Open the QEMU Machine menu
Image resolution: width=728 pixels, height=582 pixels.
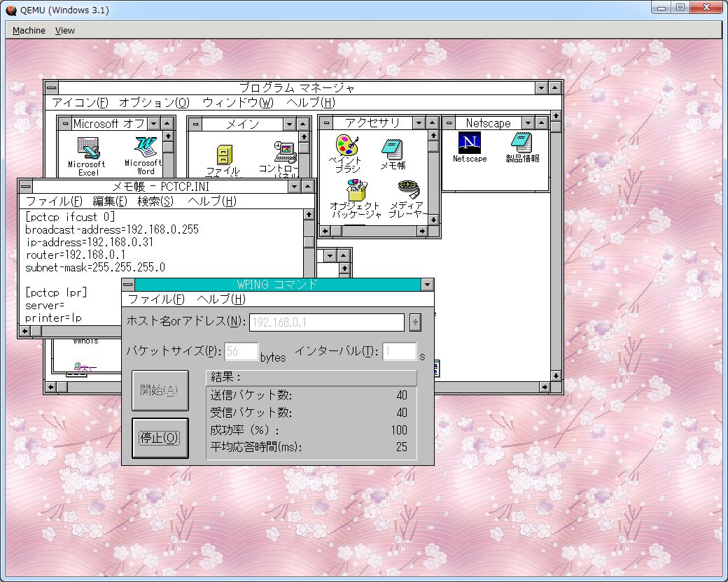click(29, 31)
